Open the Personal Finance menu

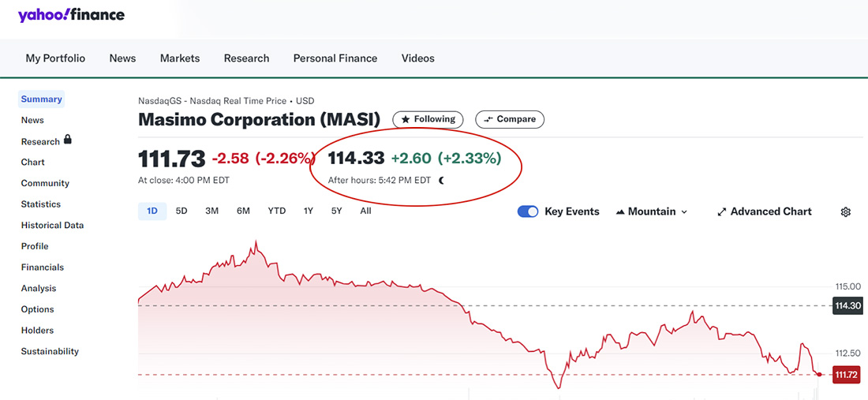click(x=335, y=58)
